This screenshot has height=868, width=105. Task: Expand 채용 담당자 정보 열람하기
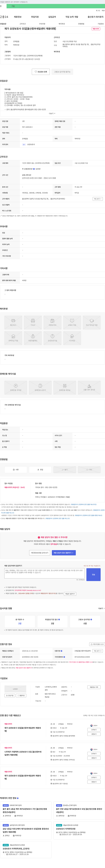64,553
